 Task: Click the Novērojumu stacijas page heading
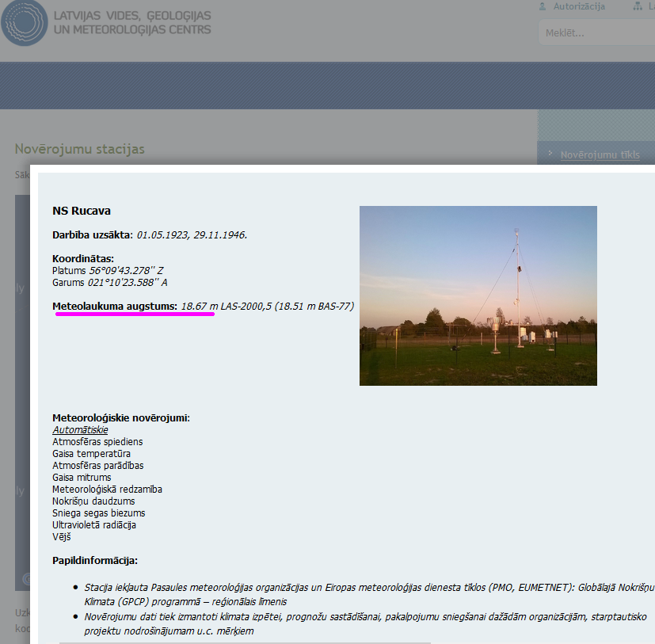tap(80, 149)
